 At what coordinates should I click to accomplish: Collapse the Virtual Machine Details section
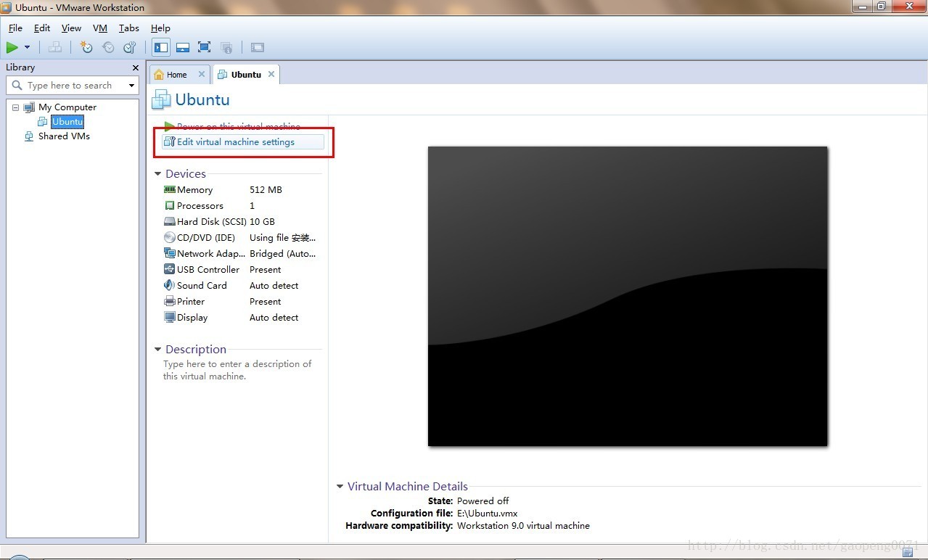coord(340,487)
